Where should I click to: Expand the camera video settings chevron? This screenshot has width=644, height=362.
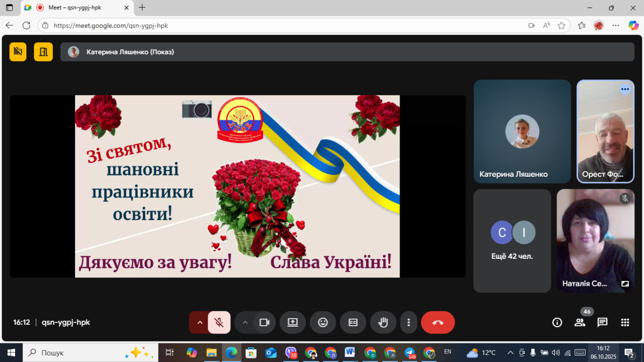(x=245, y=323)
